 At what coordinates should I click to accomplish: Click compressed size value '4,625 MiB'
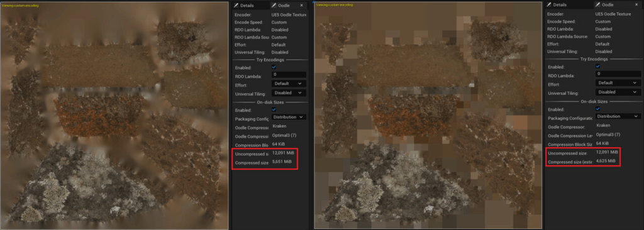606,161
